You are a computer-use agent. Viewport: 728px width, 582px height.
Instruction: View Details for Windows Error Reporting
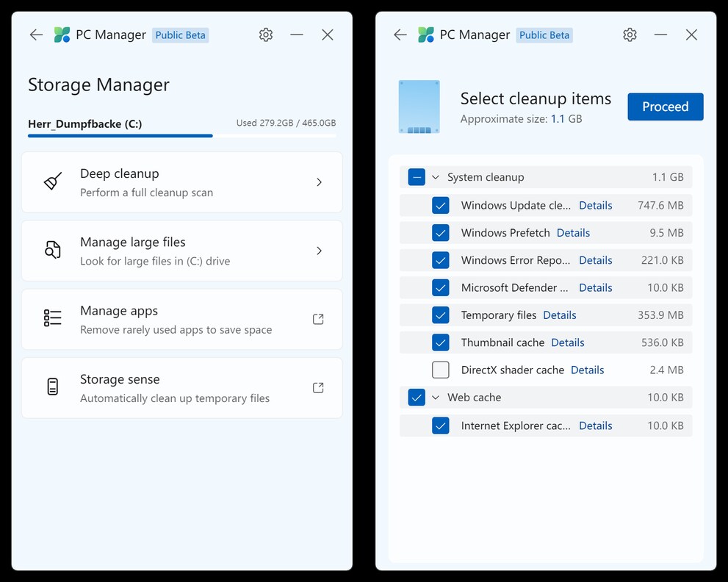595,260
